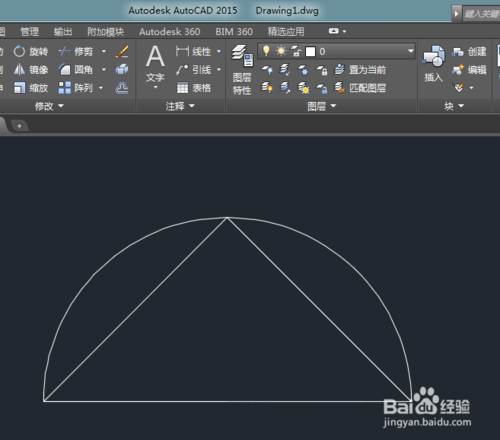Open dropdown next to attribute edit icon
Image resolution: width=500 pixels, height=440 pixels.
coord(471,88)
